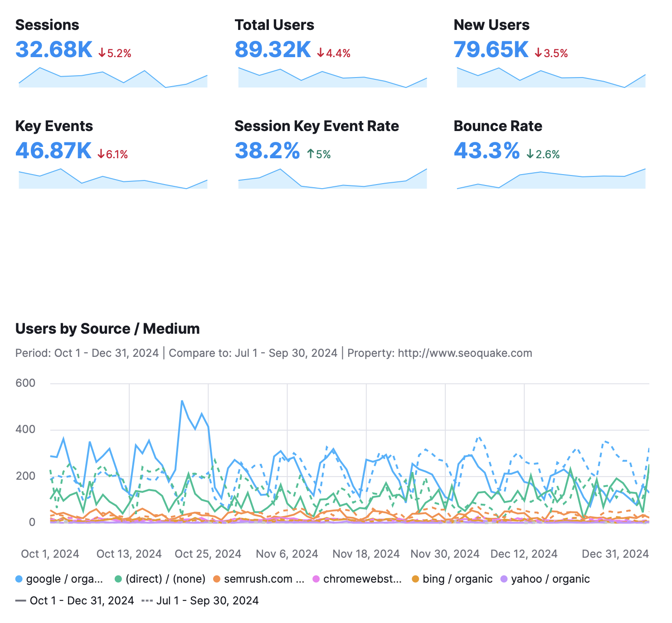Open the http://www.seoquake.com property link

point(465,353)
